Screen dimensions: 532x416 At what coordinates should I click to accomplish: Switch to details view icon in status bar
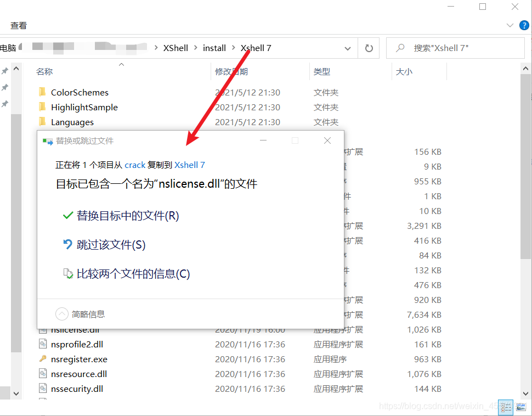coord(506,407)
